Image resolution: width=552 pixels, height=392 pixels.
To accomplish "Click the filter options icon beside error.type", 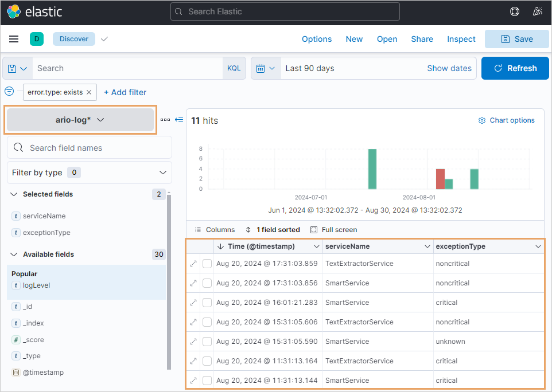I will pos(9,92).
